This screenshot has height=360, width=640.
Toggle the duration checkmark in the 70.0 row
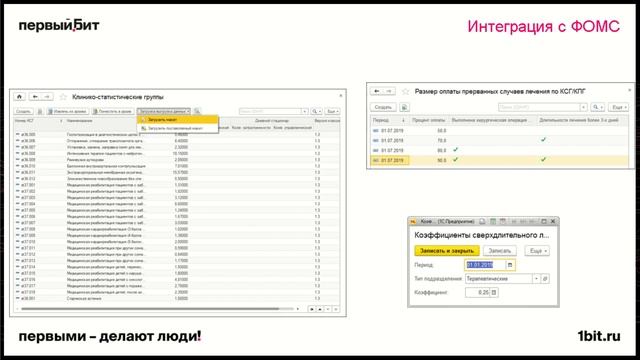543,140
